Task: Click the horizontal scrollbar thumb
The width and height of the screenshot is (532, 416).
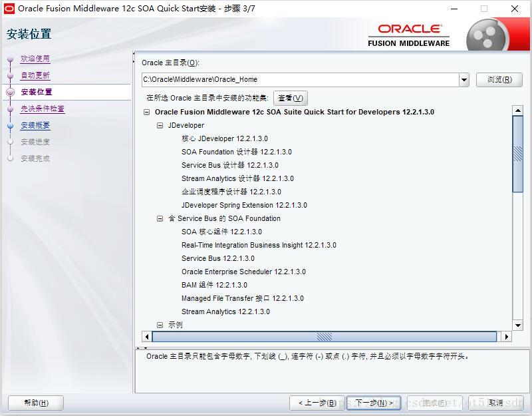Action: pos(325,337)
